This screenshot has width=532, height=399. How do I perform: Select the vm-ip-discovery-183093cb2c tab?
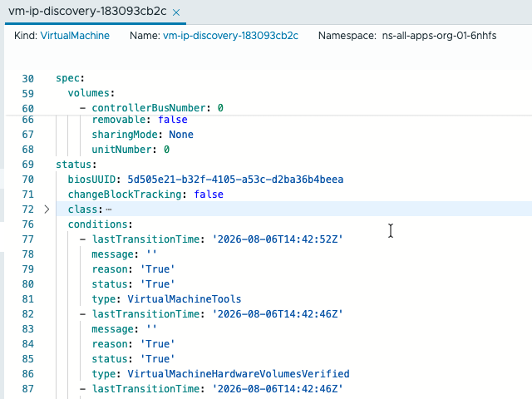pos(87,12)
